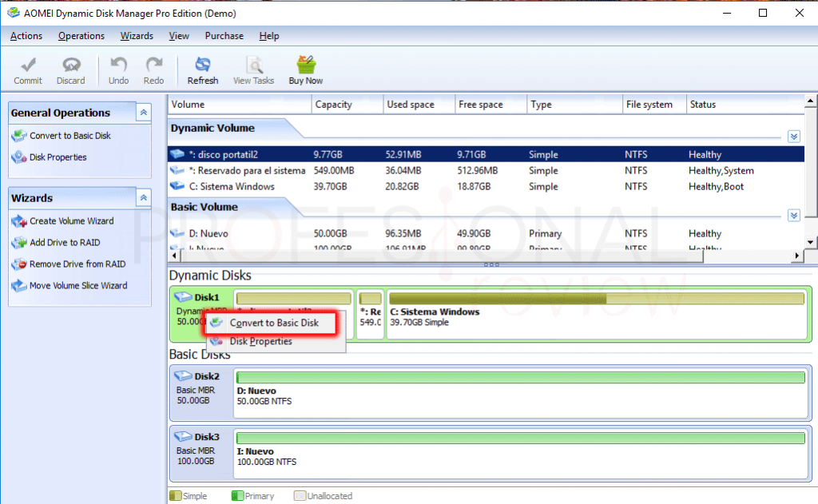Collapse the Dynamic Volume group
Viewport: 818px width, 504px height.
tap(793, 137)
